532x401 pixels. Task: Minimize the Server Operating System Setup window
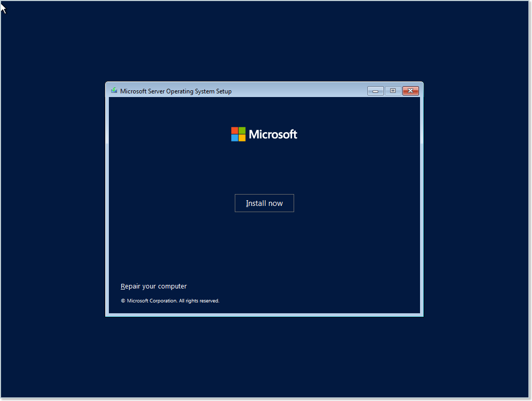click(x=375, y=90)
